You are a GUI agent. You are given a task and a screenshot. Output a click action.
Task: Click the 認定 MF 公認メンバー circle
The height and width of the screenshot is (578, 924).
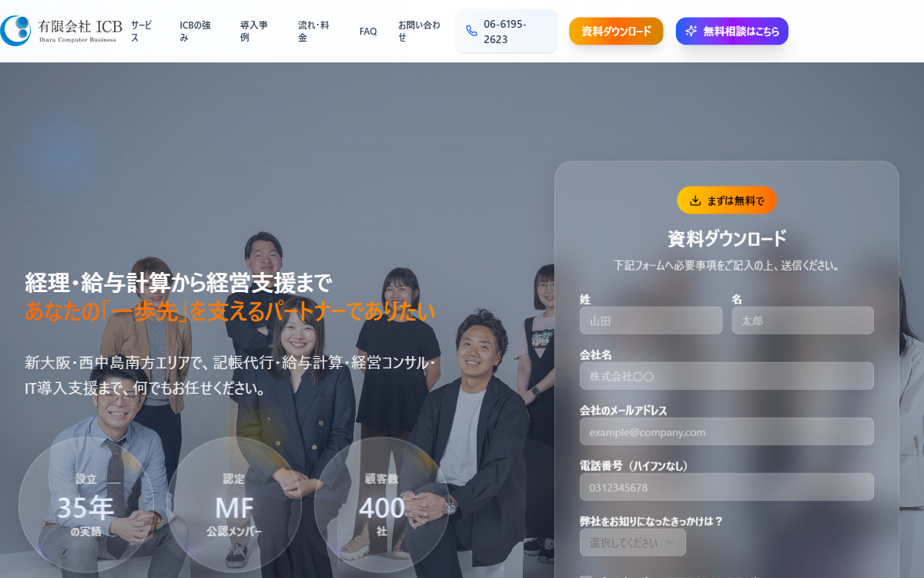pos(234,505)
